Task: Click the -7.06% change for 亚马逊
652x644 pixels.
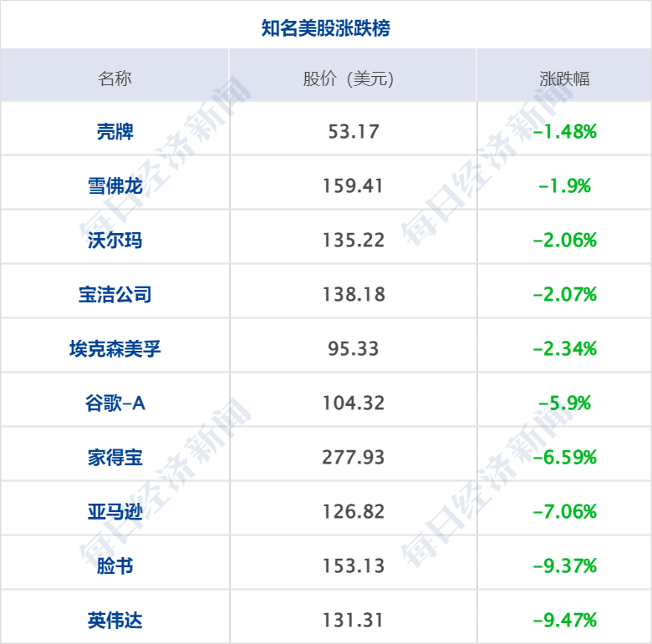Action: tap(565, 511)
